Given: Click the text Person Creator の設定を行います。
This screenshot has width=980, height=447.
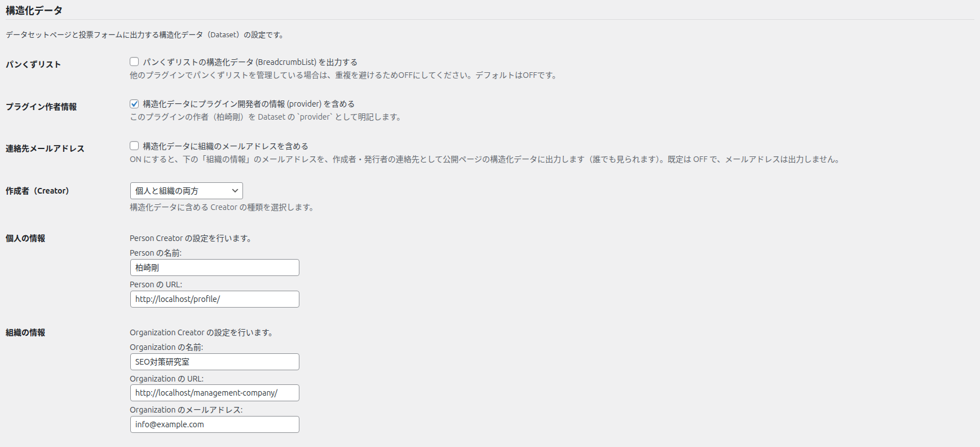Looking at the screenshot, I should coord(192,238).
